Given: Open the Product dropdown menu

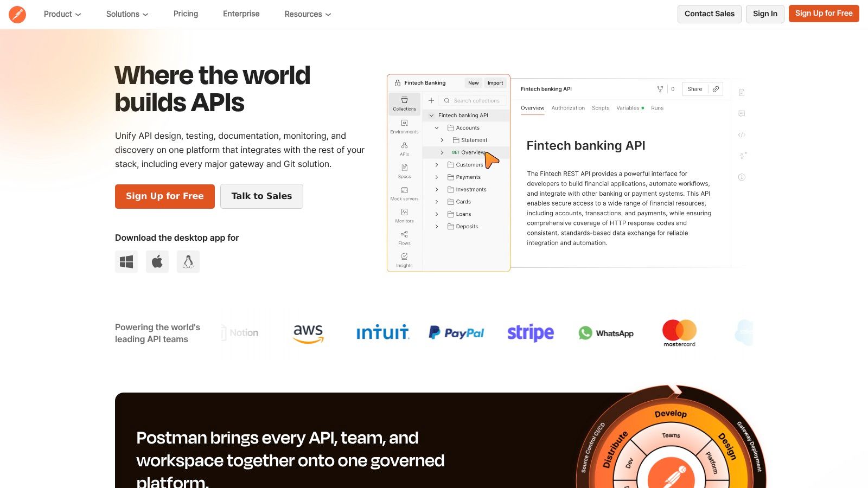Looking at the screenshot, I should pos(62,14).
